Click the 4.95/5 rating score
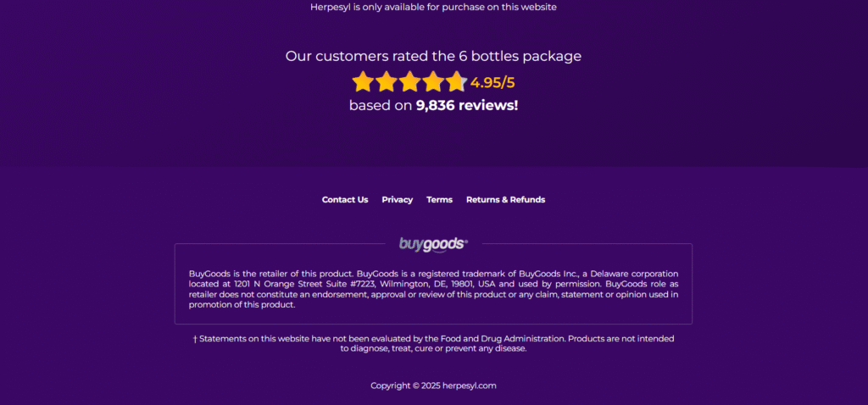Viewport: 868px width, 405px height. [x=492, y=83]
